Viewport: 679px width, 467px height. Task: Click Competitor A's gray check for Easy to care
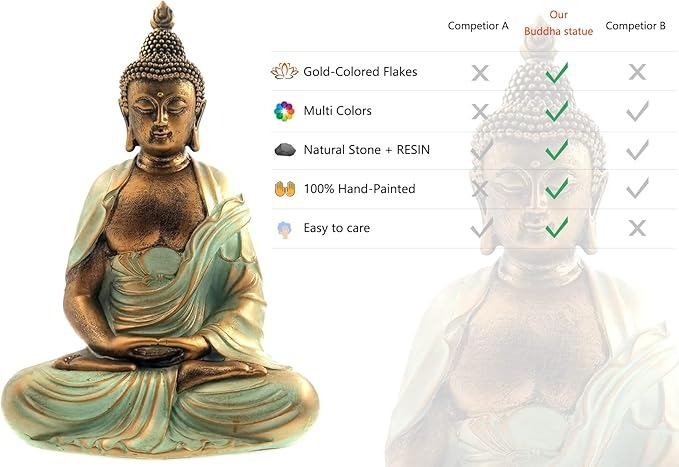tap(482, 227)
